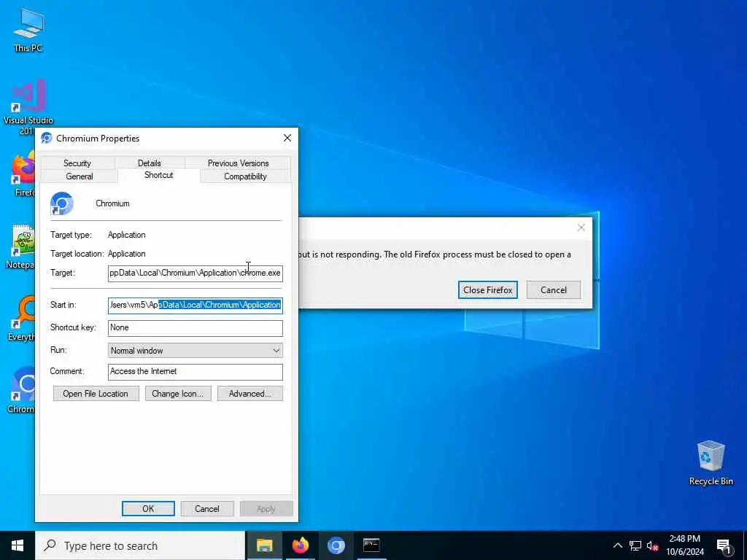This screenshot has width=747, height=560.
Task: Select the Visual Studio desktop shortcut
Action: click(x=28, y=106)
